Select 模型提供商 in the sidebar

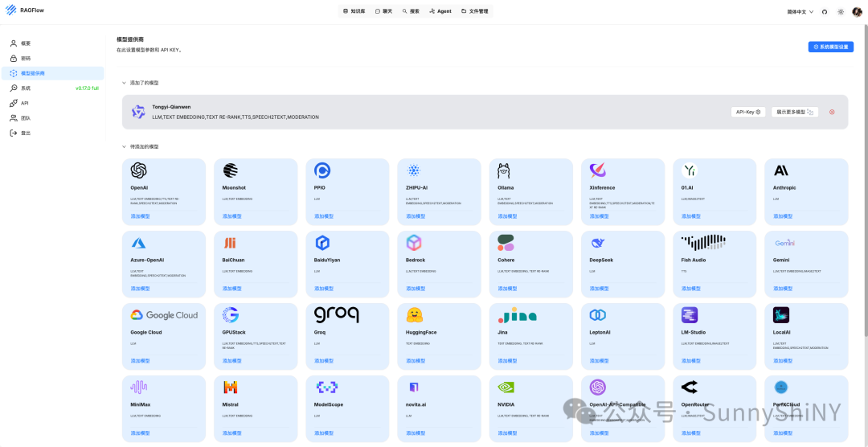52,73
